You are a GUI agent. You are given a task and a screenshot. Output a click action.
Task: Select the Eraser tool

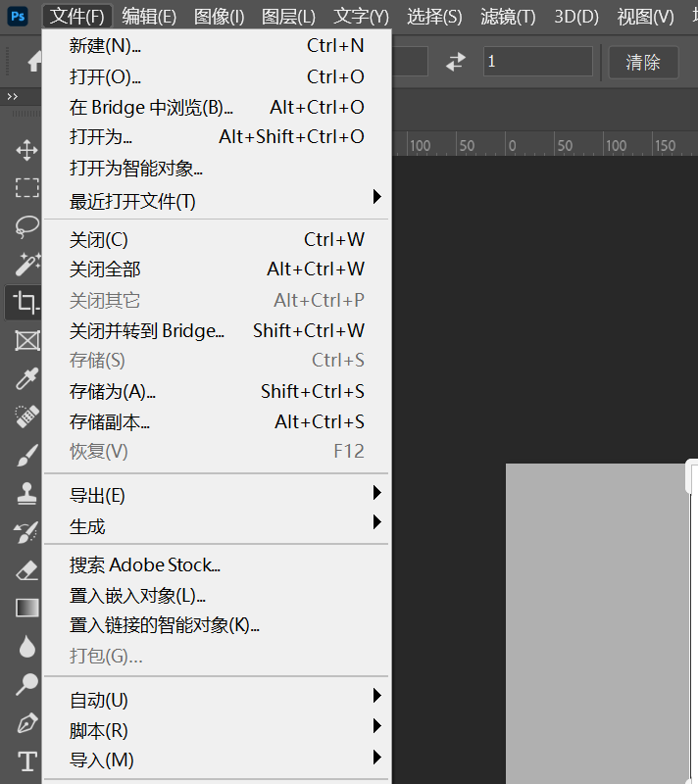26,570
